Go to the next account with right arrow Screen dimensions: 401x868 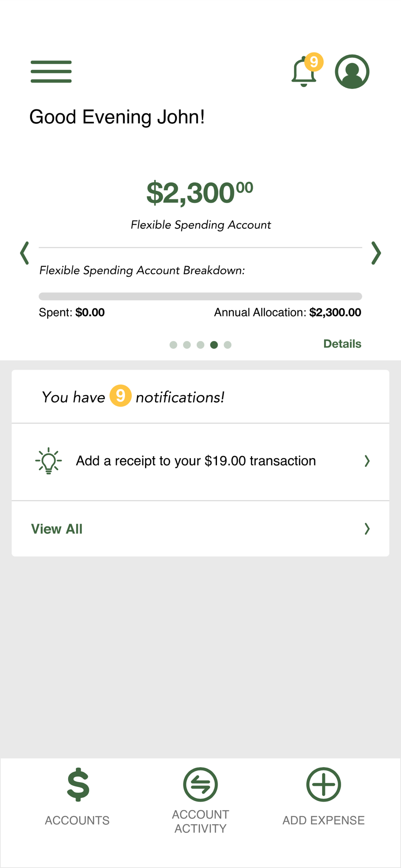[376, 253]
